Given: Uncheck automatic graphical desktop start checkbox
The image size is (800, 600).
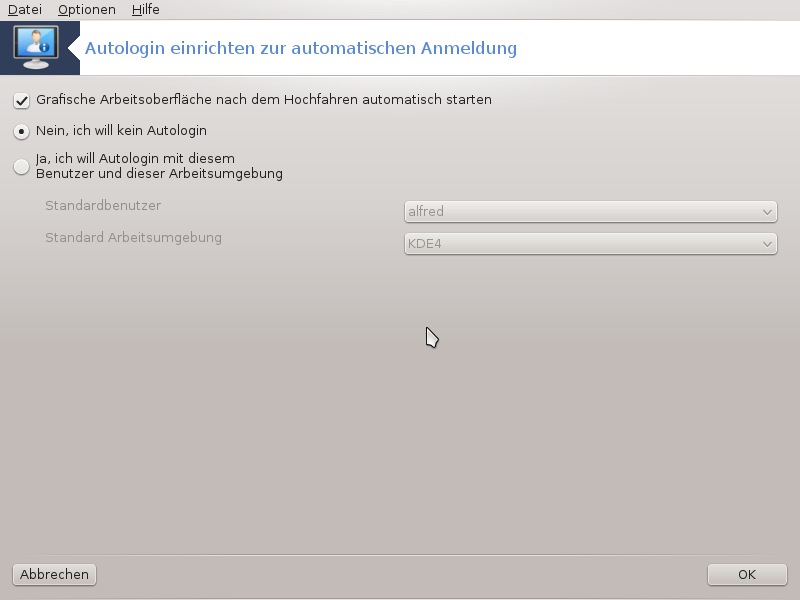Looking at the screenshot, I should (21, 101).
